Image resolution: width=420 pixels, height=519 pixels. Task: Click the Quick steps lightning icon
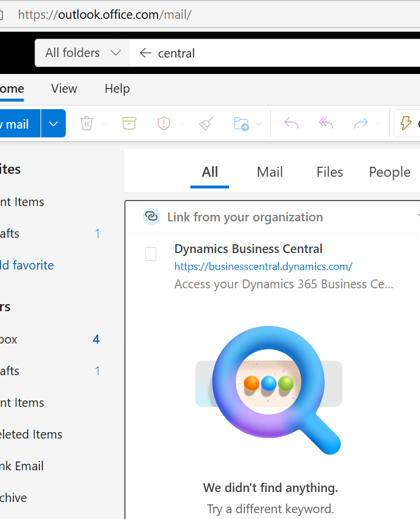[x=406, y=123]
